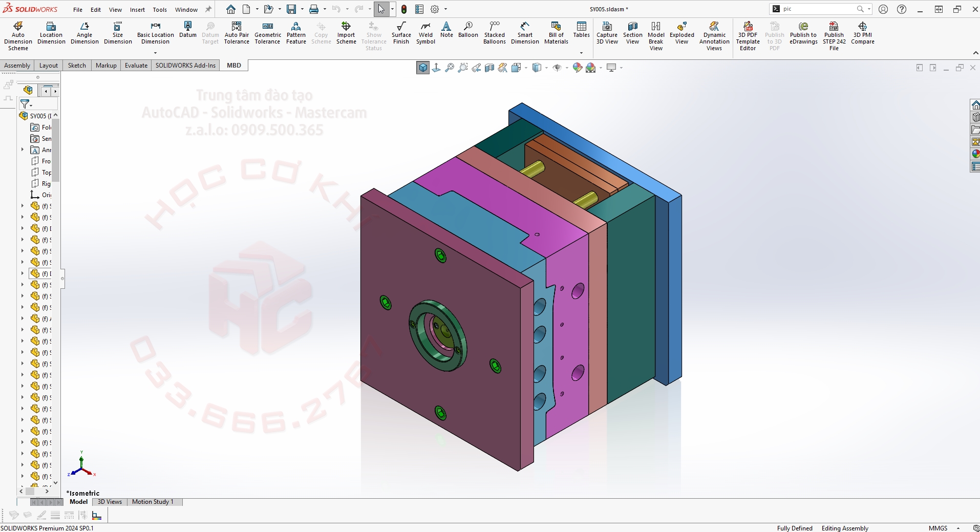Click the command search field
This screenshot has width=980, height=532.
coord(821,9)
